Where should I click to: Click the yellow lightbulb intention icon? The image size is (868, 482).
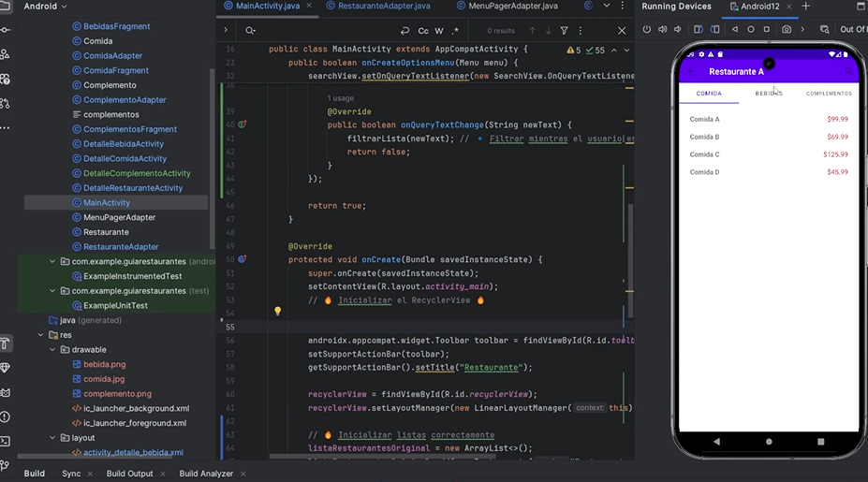[277, 311]
